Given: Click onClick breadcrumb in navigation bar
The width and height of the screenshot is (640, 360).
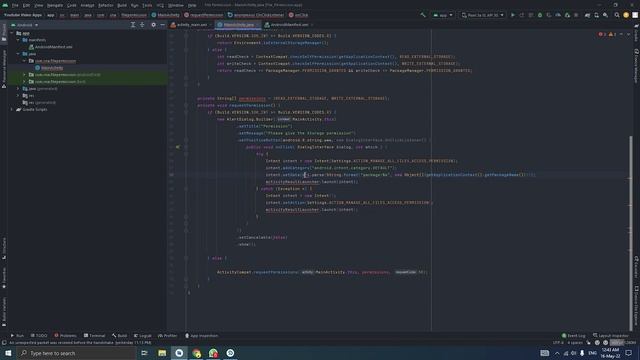Looking at the screenshot, I should [x=299, y=15].
